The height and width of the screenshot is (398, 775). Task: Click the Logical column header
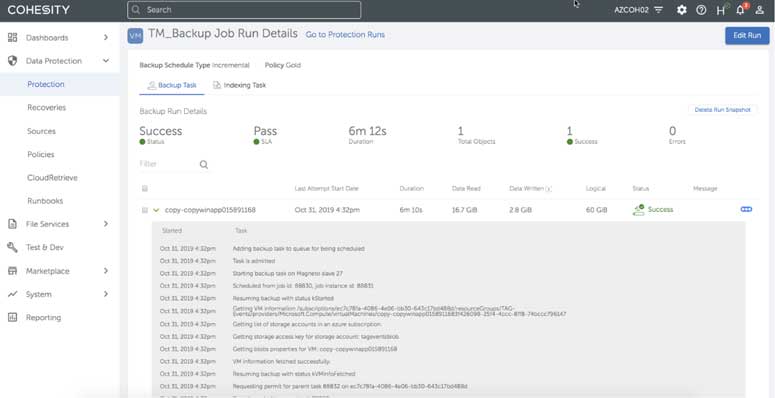click(596, 188)
